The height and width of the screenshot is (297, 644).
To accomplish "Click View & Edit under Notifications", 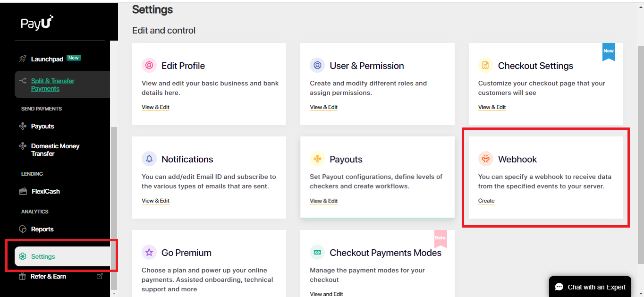I will click(x=155, y=201).
